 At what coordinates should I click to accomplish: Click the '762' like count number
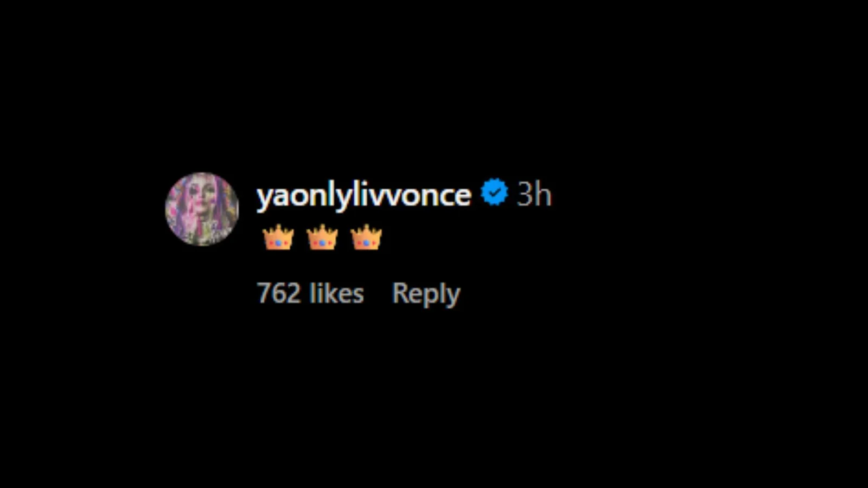(278, 293)
